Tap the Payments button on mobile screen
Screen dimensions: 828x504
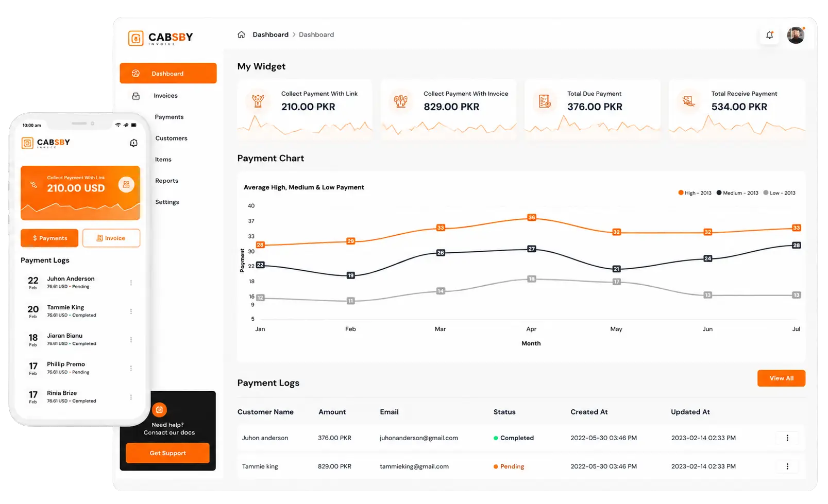coord(49,238)
